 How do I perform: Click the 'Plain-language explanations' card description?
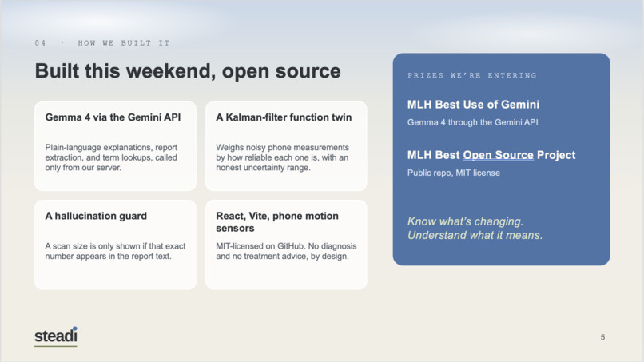point(111,157)
